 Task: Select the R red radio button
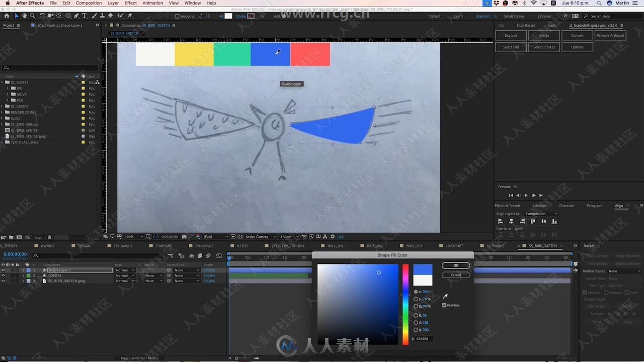416,315
